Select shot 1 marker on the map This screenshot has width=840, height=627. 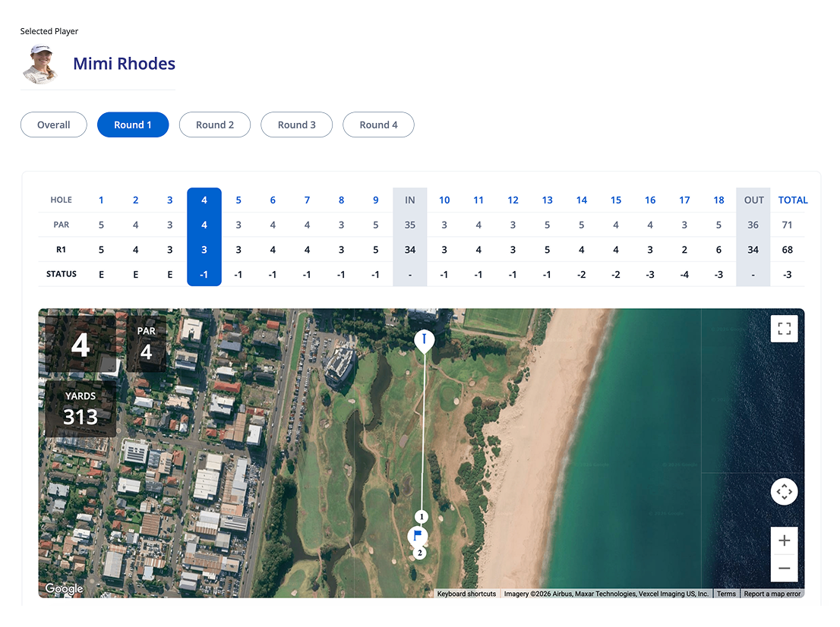point(422,517)
